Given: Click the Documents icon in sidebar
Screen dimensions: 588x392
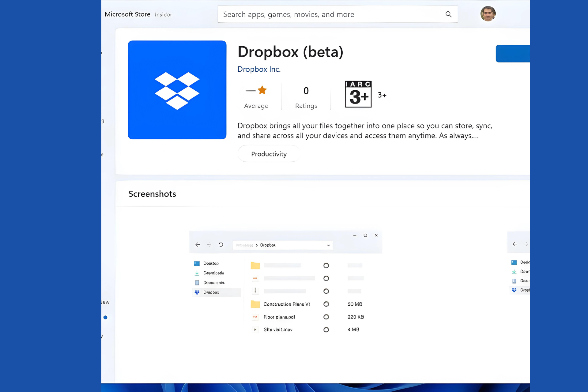Looking at the screenshot, I should click(x=197, y=283).
